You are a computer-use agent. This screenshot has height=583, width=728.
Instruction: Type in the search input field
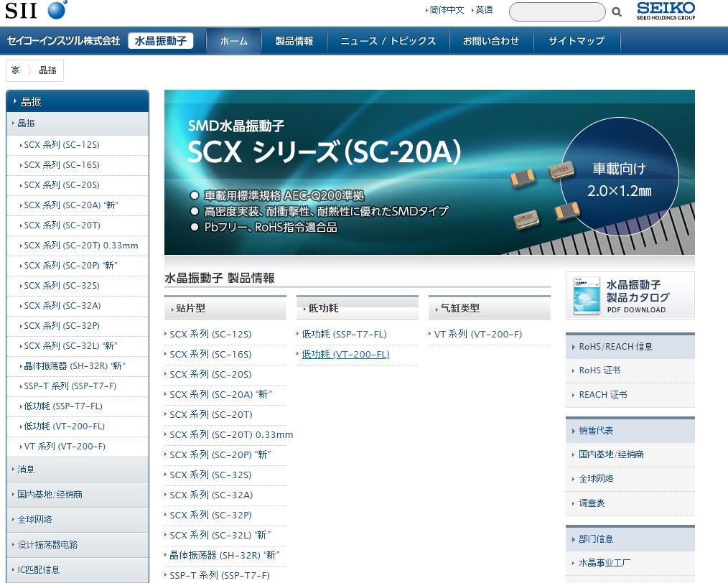(x=556, y=12)
